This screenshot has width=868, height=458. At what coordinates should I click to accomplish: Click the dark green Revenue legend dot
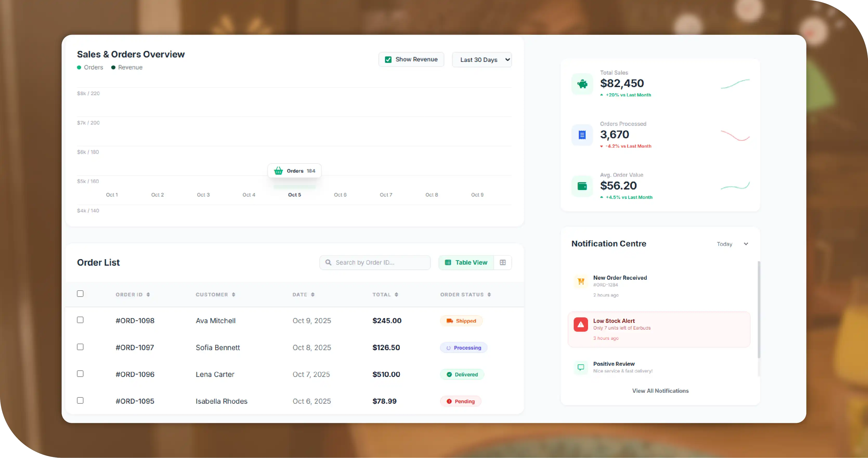pos(113,67)
